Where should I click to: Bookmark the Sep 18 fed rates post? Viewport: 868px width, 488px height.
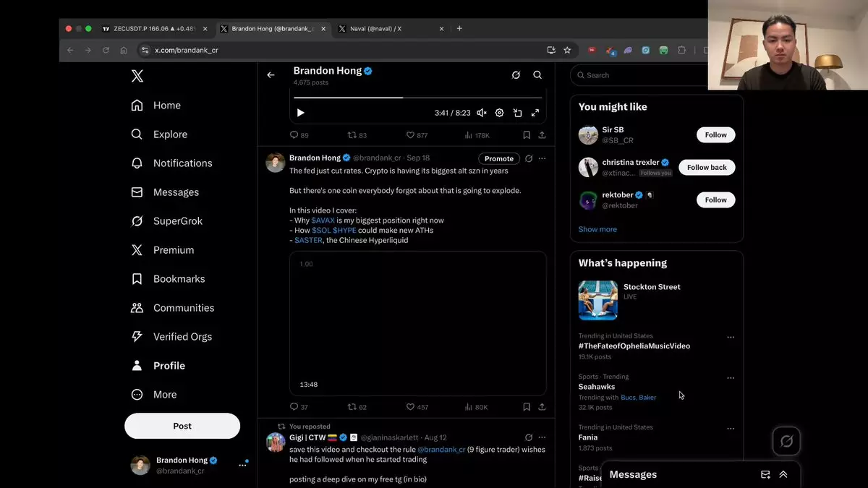[527, 407]
